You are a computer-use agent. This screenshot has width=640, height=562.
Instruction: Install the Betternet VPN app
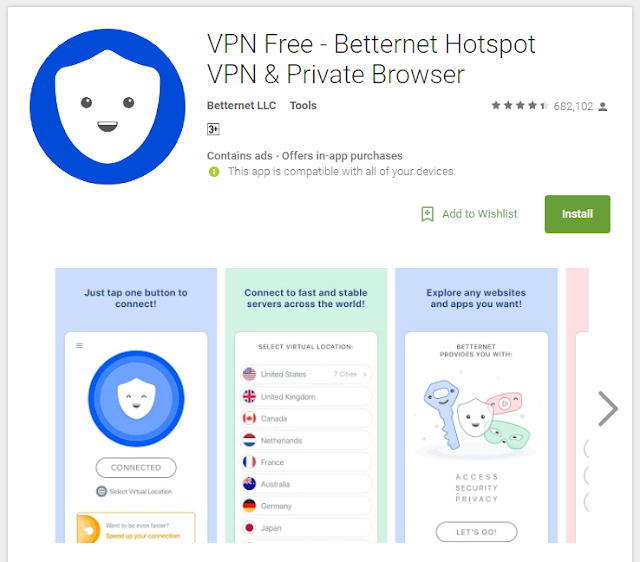577,214
